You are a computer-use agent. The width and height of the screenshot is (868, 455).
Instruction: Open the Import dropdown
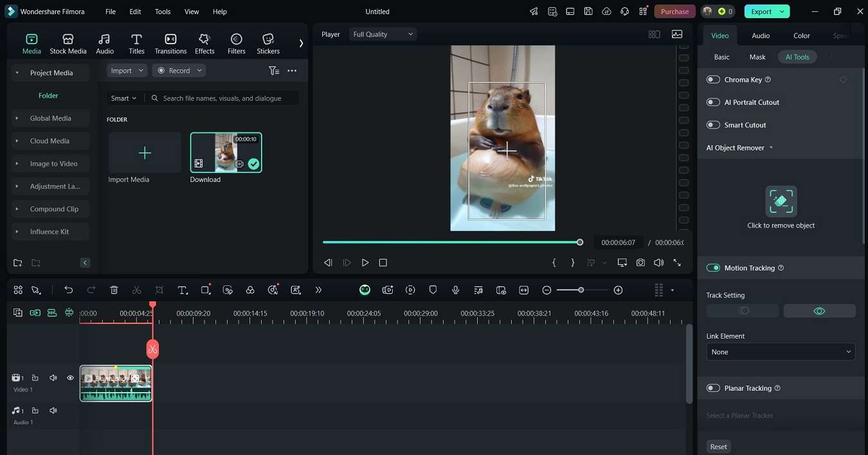tap(127, 71)
